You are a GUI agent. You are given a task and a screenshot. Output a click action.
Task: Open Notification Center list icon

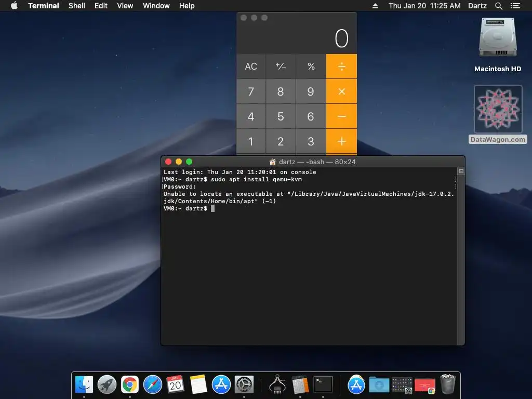515,6
